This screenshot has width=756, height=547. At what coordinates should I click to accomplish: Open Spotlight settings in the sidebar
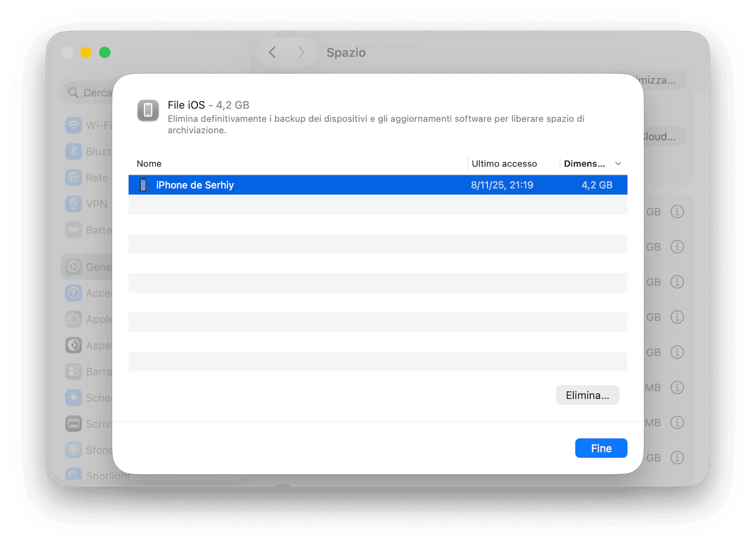click(97, 475)
